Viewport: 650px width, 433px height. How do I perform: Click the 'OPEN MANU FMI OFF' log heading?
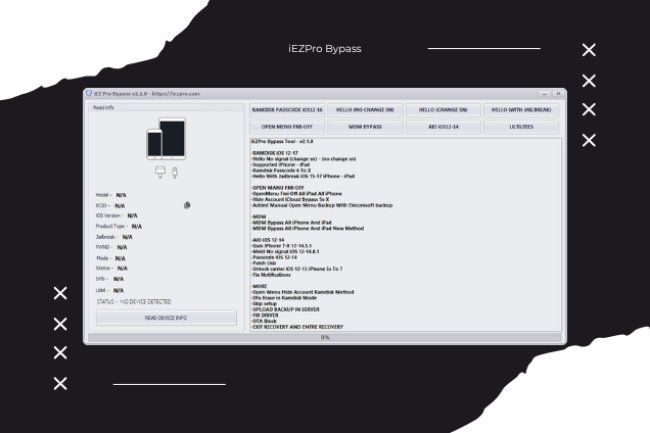[x=278, y=188]
